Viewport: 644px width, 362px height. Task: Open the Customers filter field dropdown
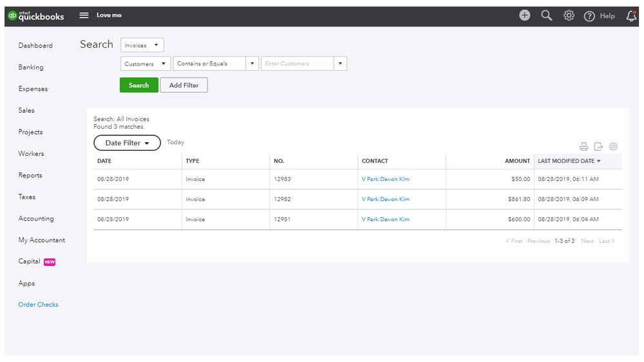[146, 64]
